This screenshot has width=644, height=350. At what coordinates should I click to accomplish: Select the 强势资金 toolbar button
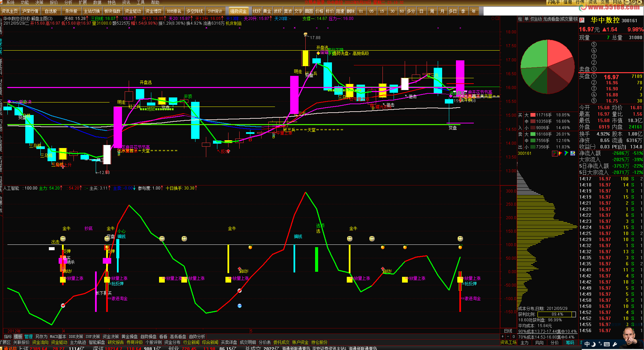(238, 11)
